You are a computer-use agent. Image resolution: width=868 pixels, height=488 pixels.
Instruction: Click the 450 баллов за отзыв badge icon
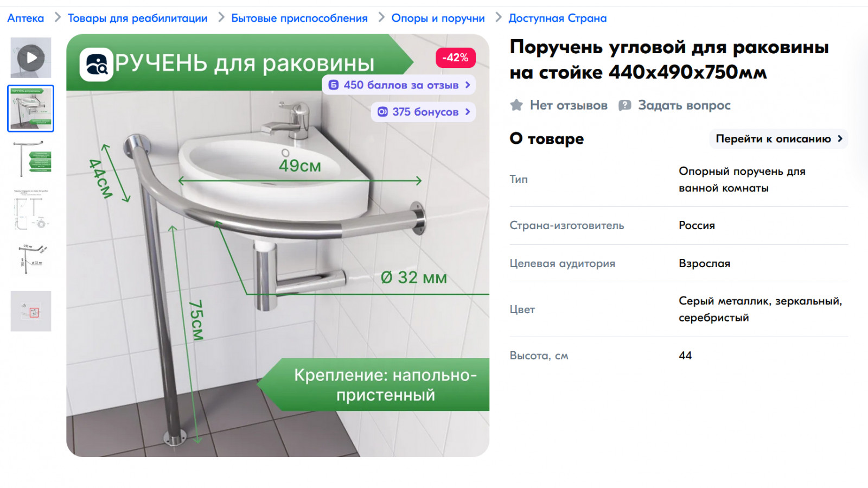(334, 85)
